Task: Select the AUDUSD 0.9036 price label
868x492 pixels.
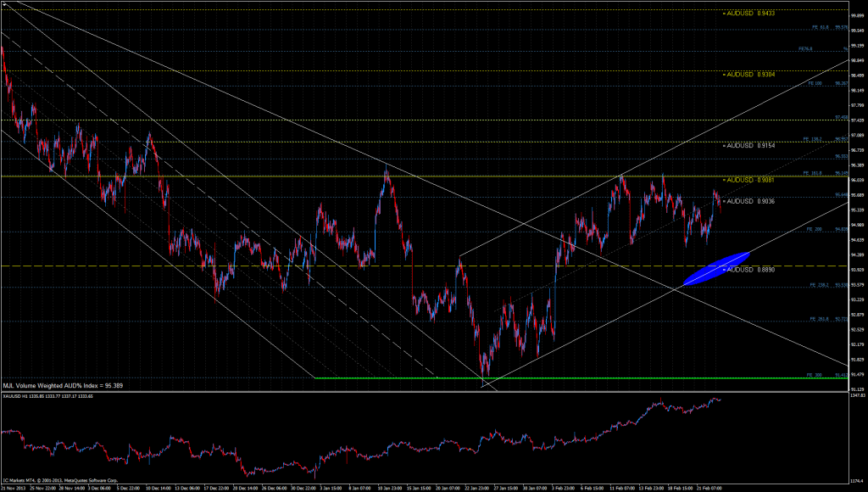Action: (750, 201)
